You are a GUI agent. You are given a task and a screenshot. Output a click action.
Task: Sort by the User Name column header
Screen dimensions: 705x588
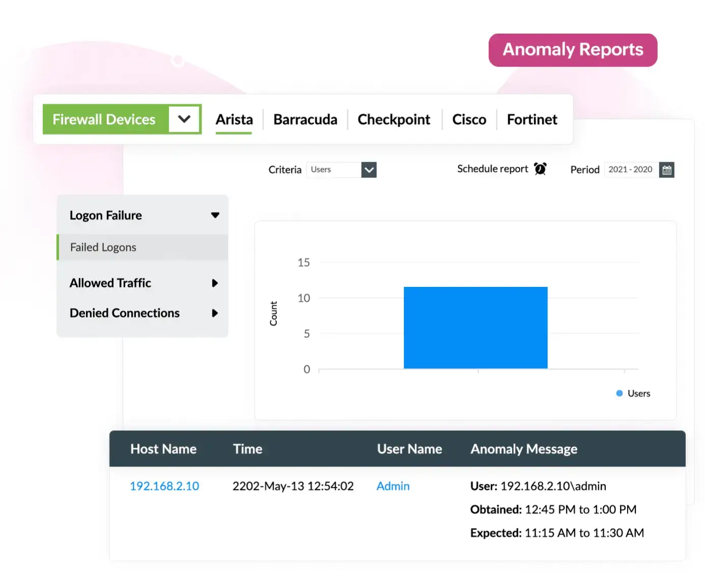click(409, 449)
